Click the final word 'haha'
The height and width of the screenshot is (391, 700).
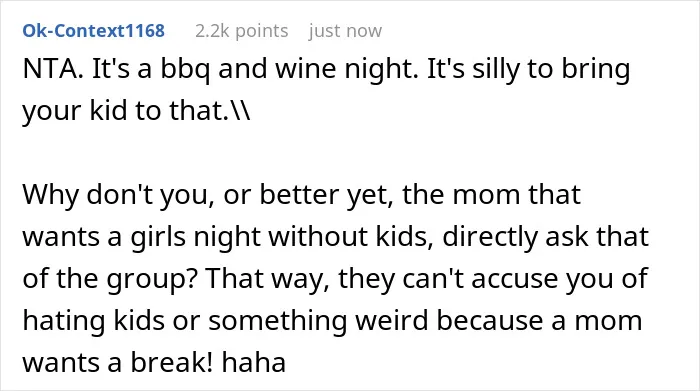[x=254, y=362]
